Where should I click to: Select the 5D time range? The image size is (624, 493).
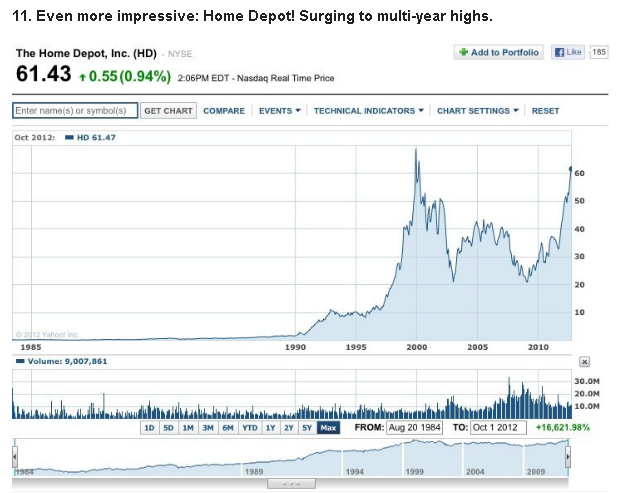(x=168, y=428)
